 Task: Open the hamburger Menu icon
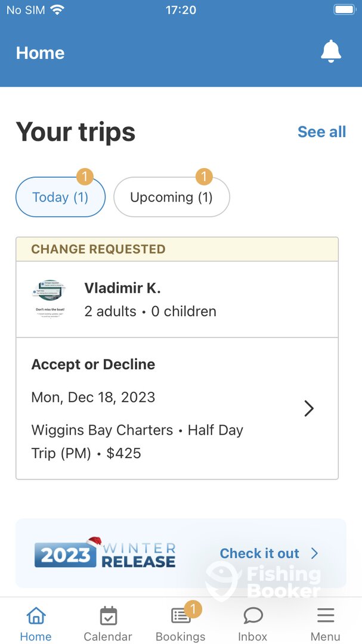[325, 616]
